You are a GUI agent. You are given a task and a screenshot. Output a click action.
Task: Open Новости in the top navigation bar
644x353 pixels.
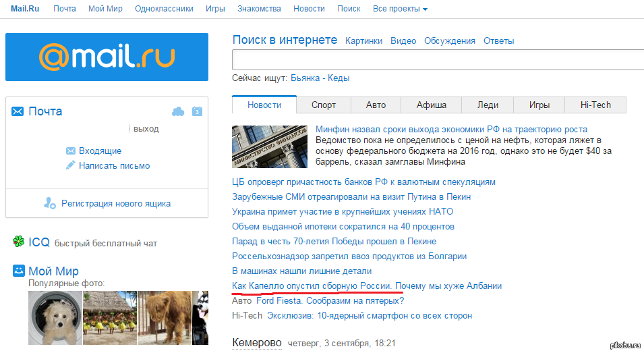[x=309, y=9]
